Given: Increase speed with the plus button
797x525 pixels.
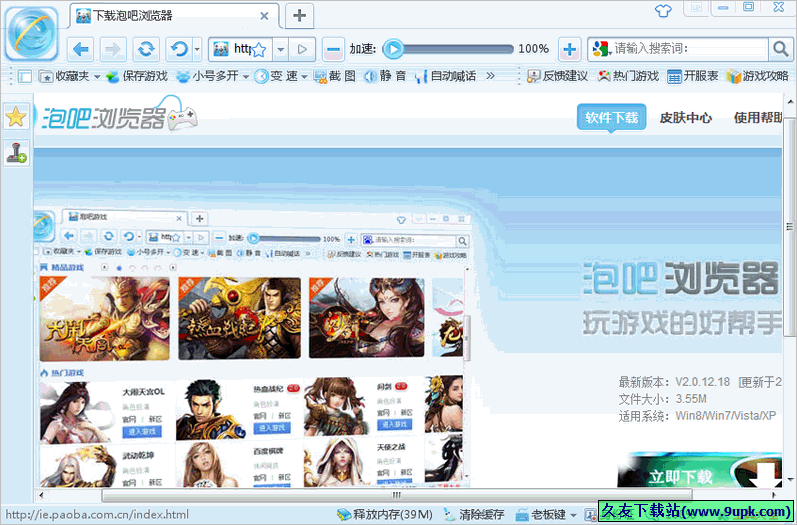Looking at the screenshot, I should click(x=569, y=49).
